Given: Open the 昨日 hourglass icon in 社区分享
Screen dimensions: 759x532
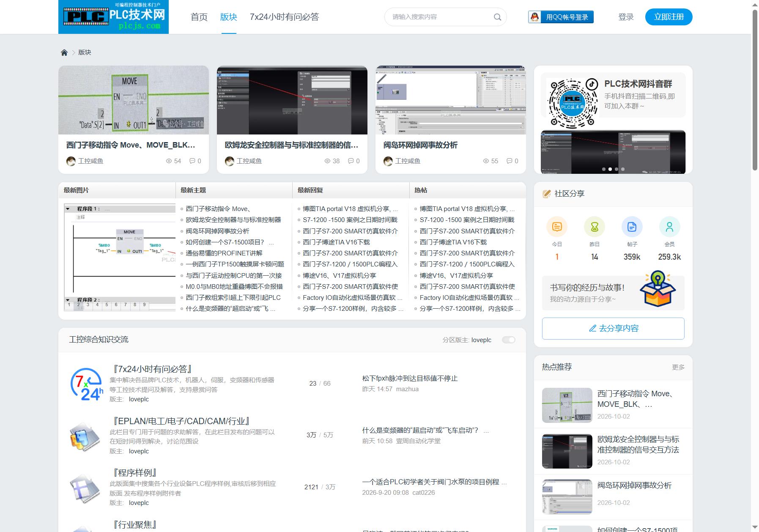Looking at the screenshot, I should pos(595,227).
